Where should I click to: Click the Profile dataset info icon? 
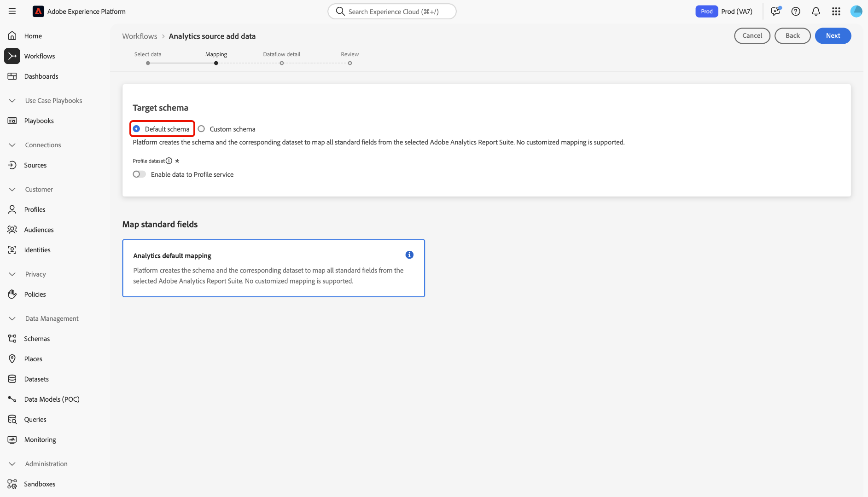(x=169, y=161)
